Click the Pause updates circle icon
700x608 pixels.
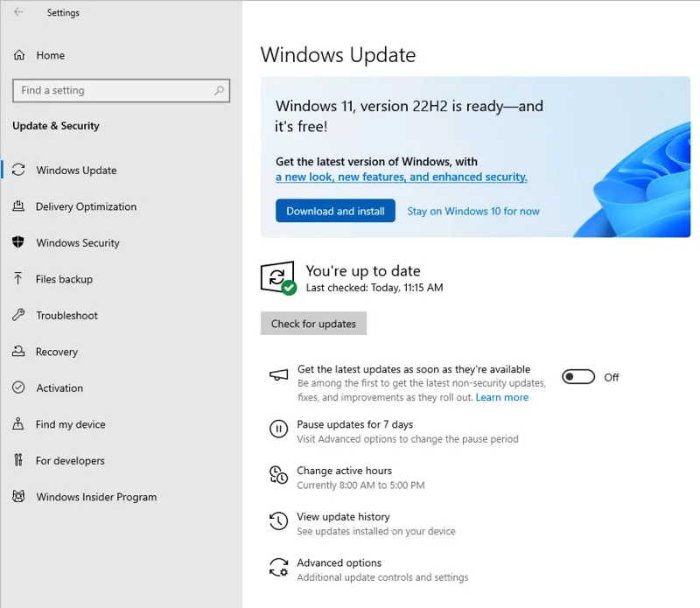click(278, 429)
